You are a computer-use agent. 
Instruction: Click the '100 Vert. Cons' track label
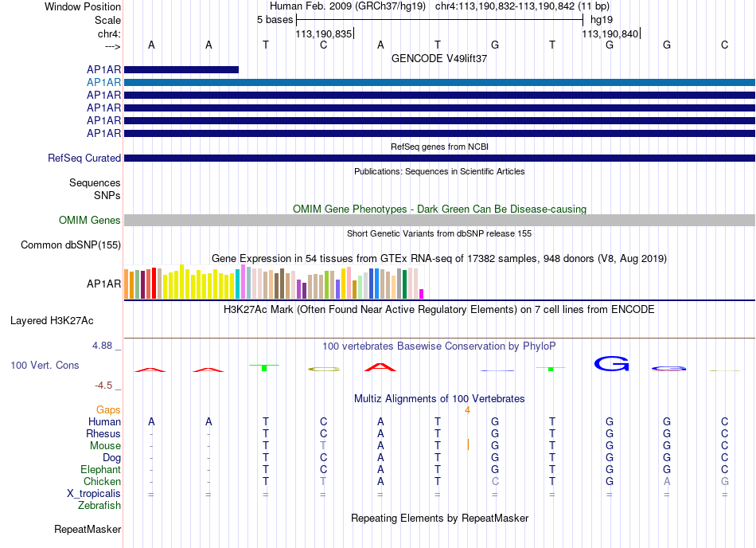pyautogui.click(x=45, y=365)
